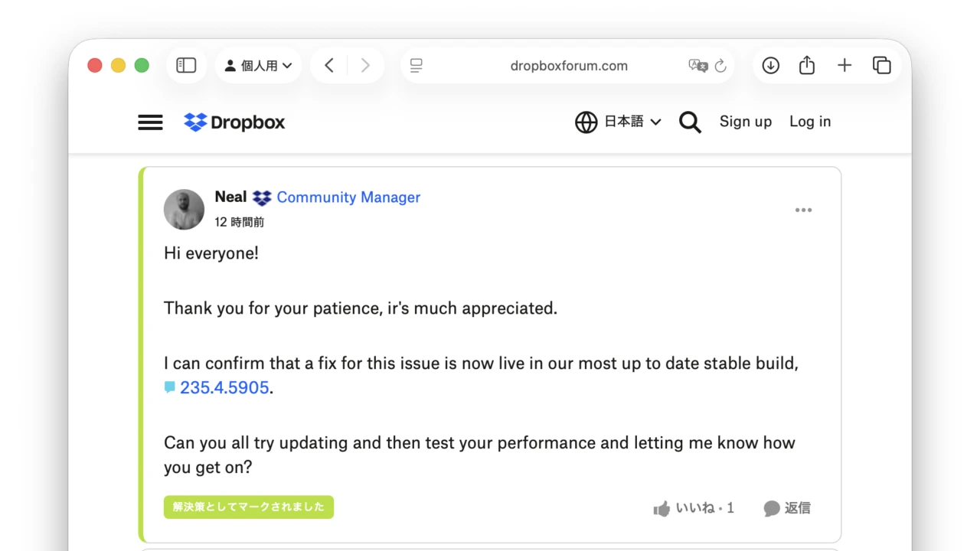Screen dimensions: 980x551
Task: Open Neal's Community Manager profile link
Action: pos(348,197)
